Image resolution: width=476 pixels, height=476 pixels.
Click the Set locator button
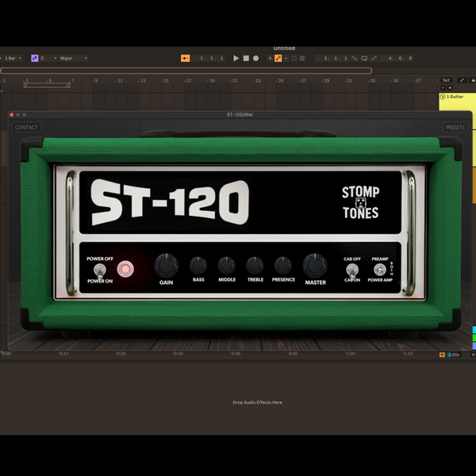[x=446, y=80]
